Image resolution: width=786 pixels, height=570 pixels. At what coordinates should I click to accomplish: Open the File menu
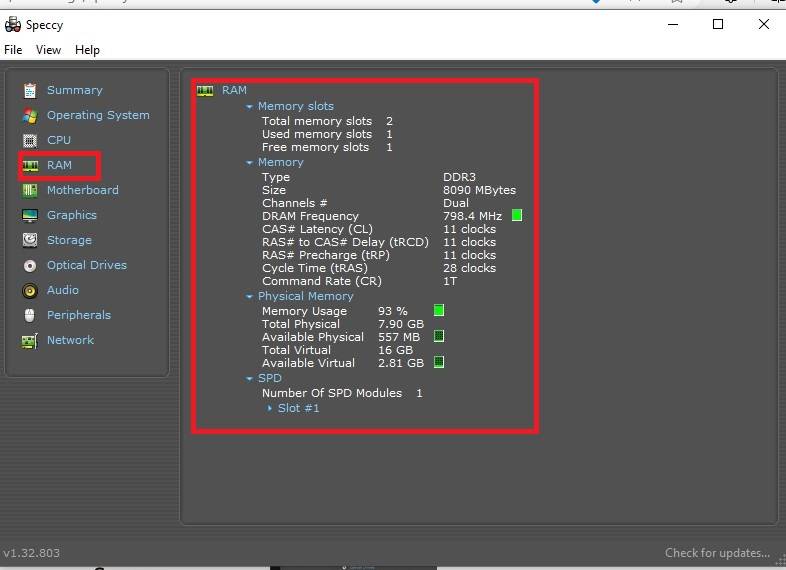(13, 50)
